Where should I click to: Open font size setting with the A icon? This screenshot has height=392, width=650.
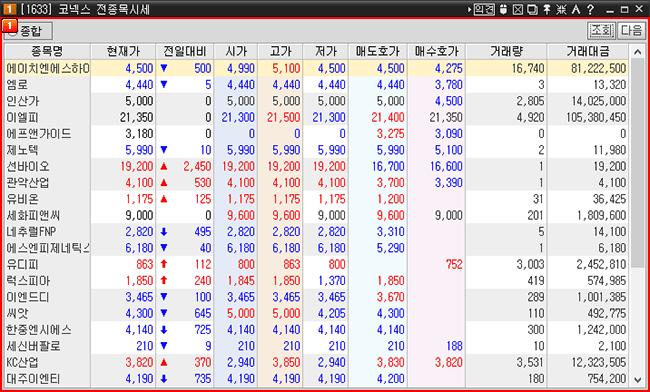click(576, 9)
